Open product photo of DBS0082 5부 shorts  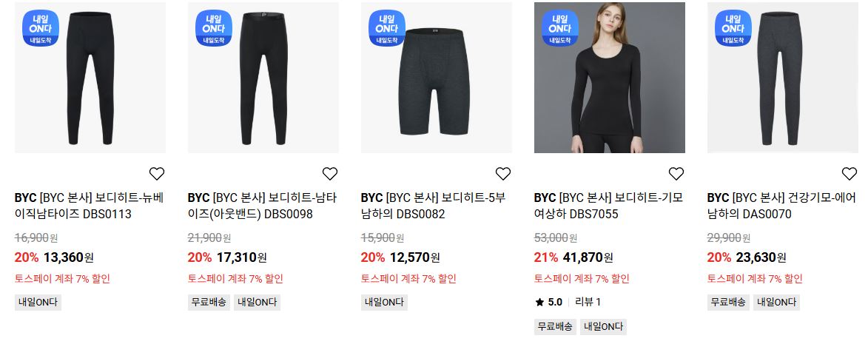tap(436, 78)
